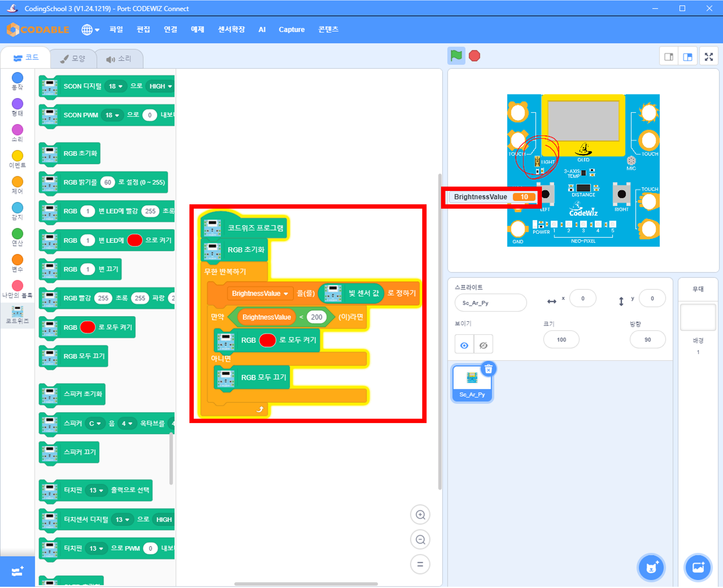Viewport: 723px width, 588px height.
Task: Hide the sprite using the crossed eye toggle
Action: pos(483,345)
